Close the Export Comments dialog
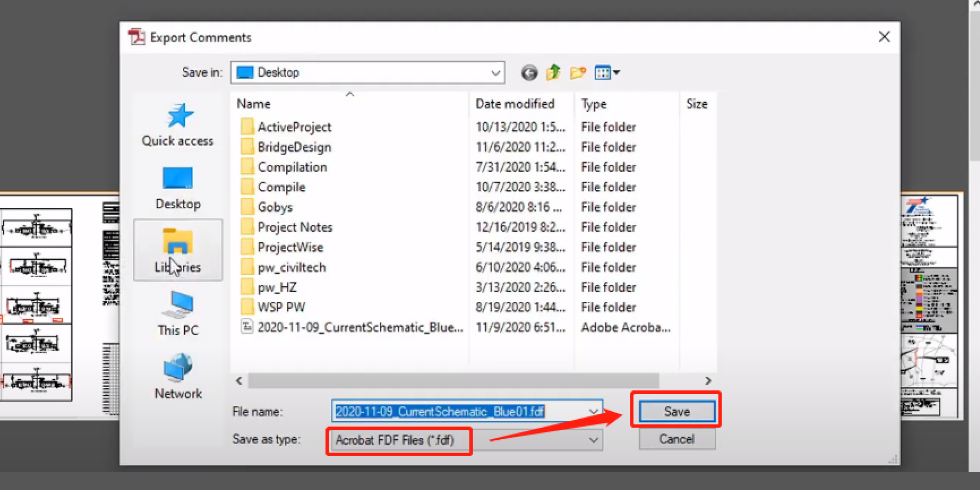The image size is (980, 490). (884, 37)
